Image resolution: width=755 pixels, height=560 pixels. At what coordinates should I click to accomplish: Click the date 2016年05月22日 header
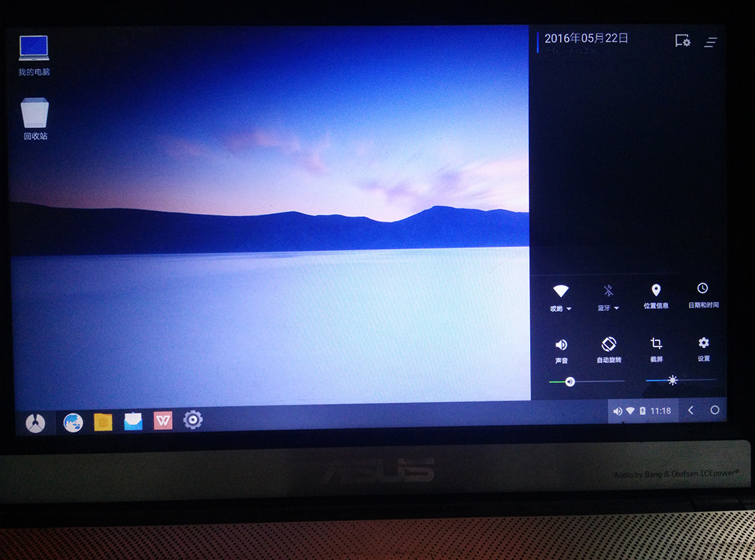pyautogui.click(x=586, y=38)
